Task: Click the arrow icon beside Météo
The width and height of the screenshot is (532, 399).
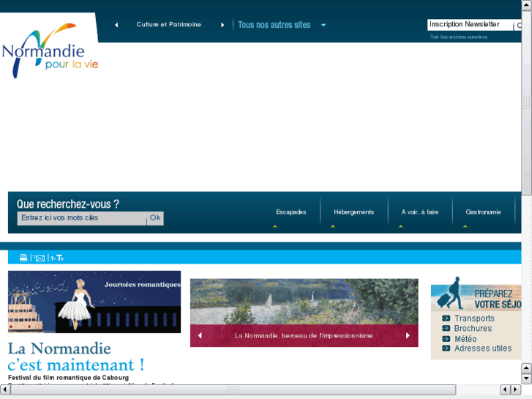Action: tap(446, 338)
